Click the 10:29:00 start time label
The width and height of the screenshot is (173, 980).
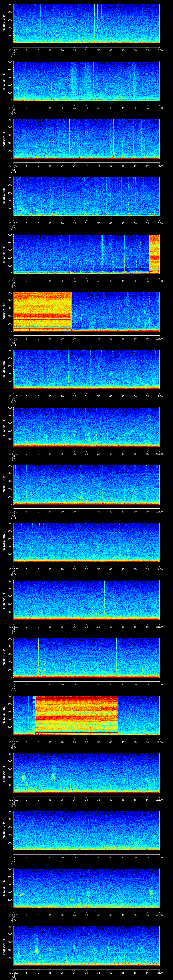click(x=13, y=915)
